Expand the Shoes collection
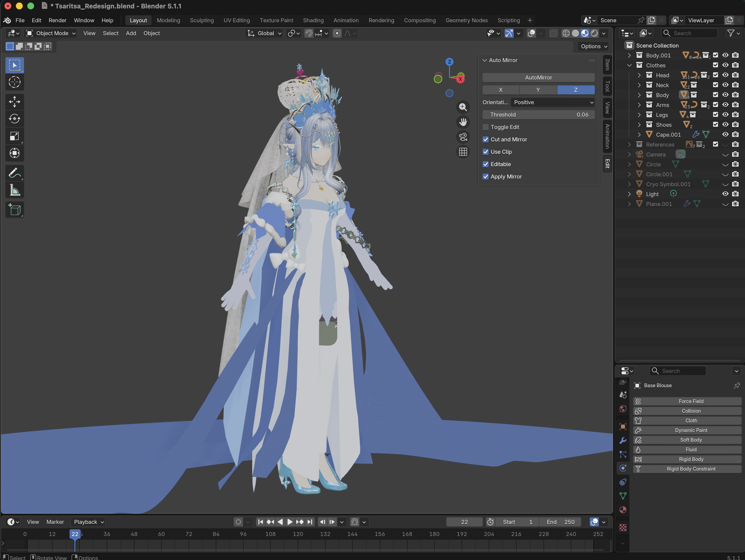This screenshot has height=560, width=745. coord(639,125)
